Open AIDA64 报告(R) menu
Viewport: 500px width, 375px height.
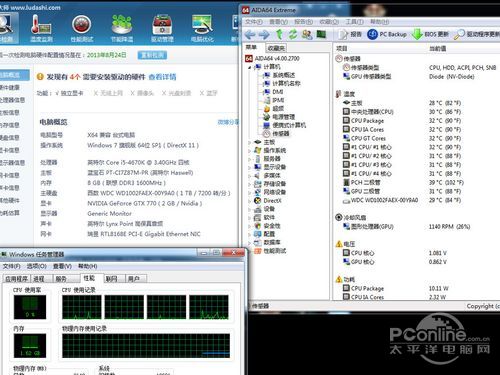pos(303,22)
